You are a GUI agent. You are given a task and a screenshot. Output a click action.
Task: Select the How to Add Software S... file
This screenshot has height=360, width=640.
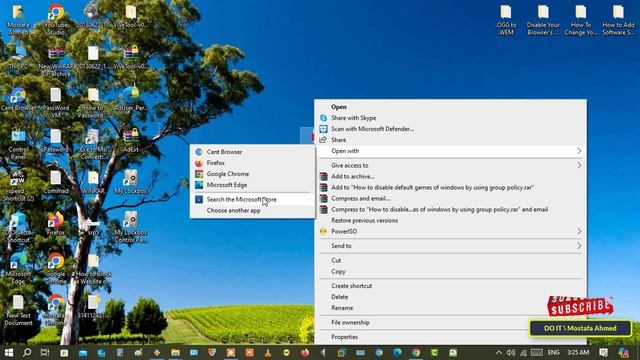point(618,20)
